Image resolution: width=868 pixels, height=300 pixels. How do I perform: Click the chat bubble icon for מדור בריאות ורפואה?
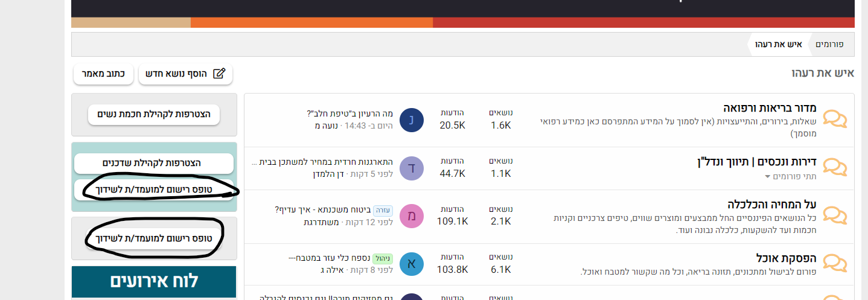[835, 119]
